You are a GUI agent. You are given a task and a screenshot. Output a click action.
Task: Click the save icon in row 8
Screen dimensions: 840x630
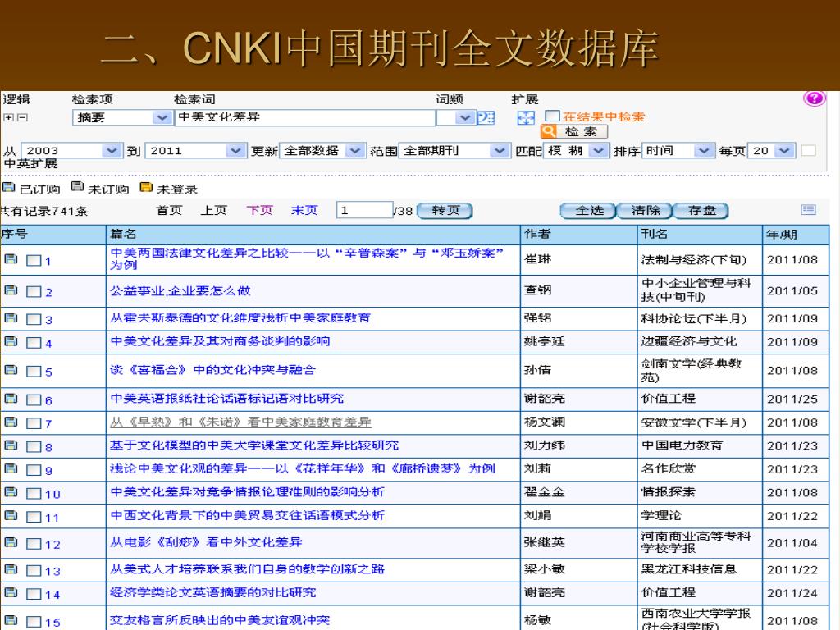point(11,445)
